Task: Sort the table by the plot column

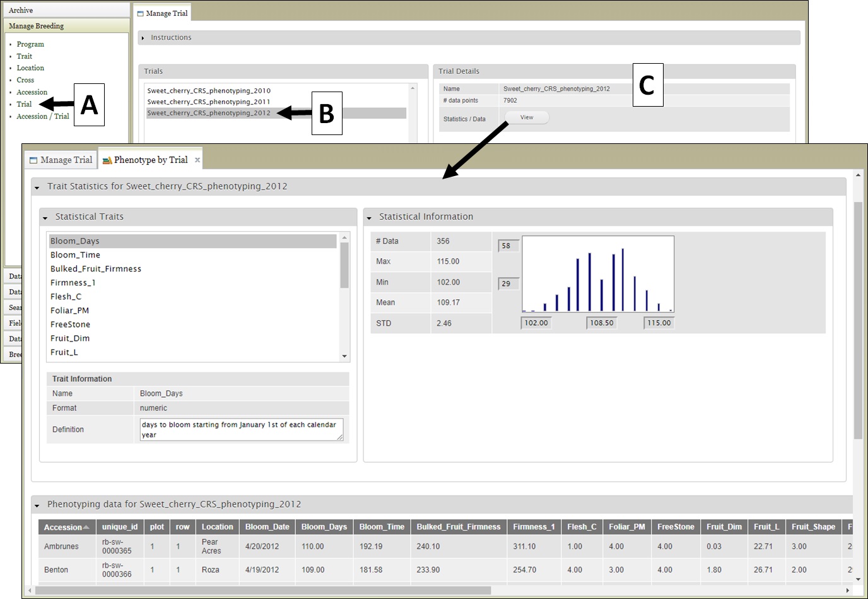Action: point(157,527)
